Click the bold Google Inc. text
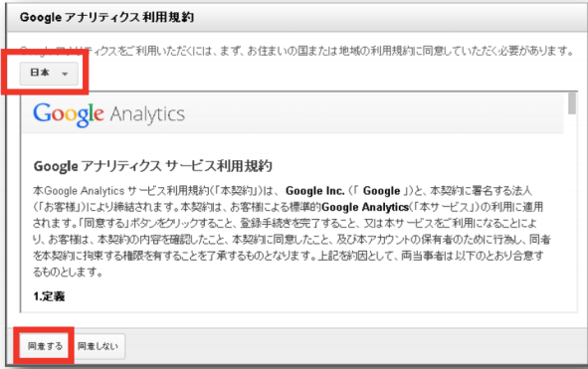Viewport: 588px width, 369px height. tap(315, 191)
